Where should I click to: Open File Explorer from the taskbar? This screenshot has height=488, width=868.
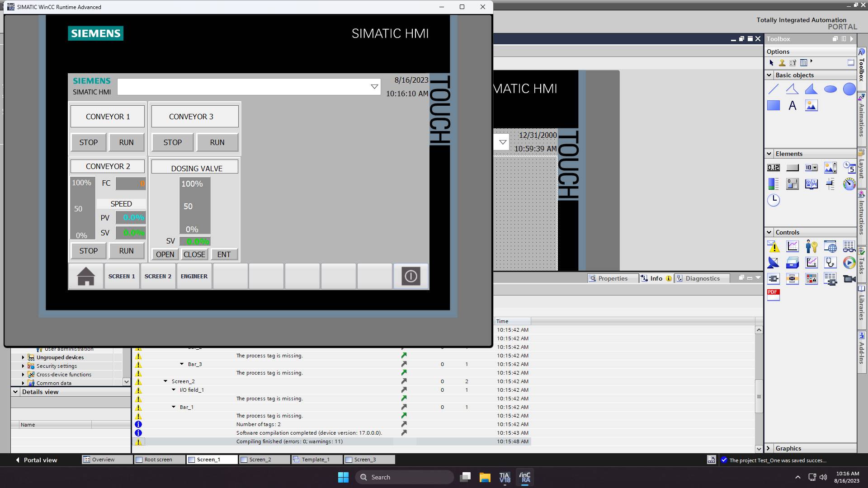[x=485, y=477]
